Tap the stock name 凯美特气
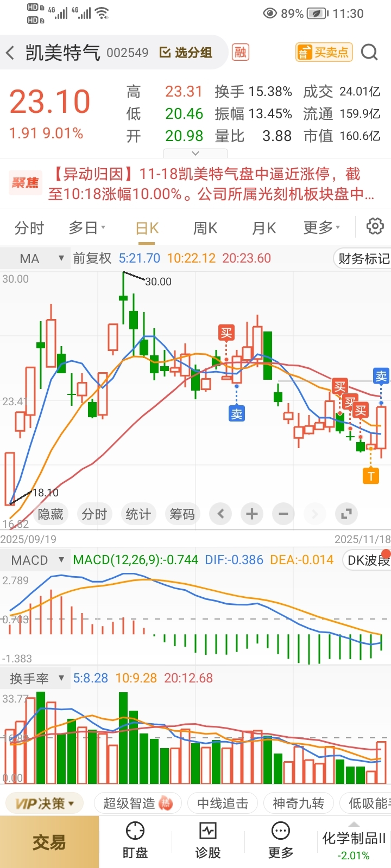 [63, 52]
